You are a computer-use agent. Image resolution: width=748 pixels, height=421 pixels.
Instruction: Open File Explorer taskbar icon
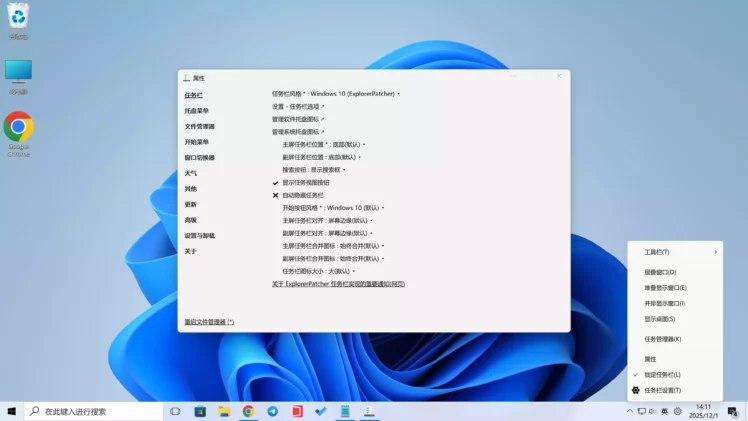(x=224, y=411)
